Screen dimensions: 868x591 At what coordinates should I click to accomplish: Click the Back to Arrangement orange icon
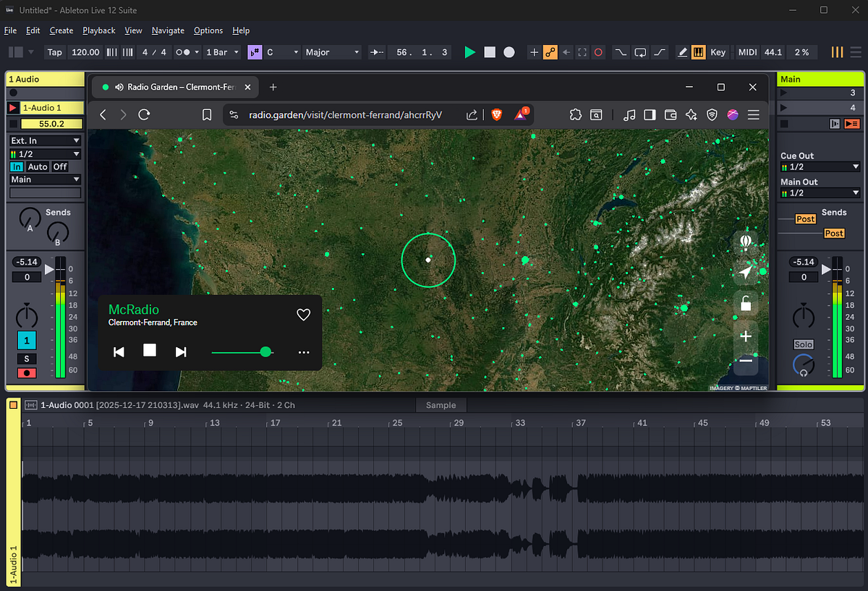click(x=851, y=124)
